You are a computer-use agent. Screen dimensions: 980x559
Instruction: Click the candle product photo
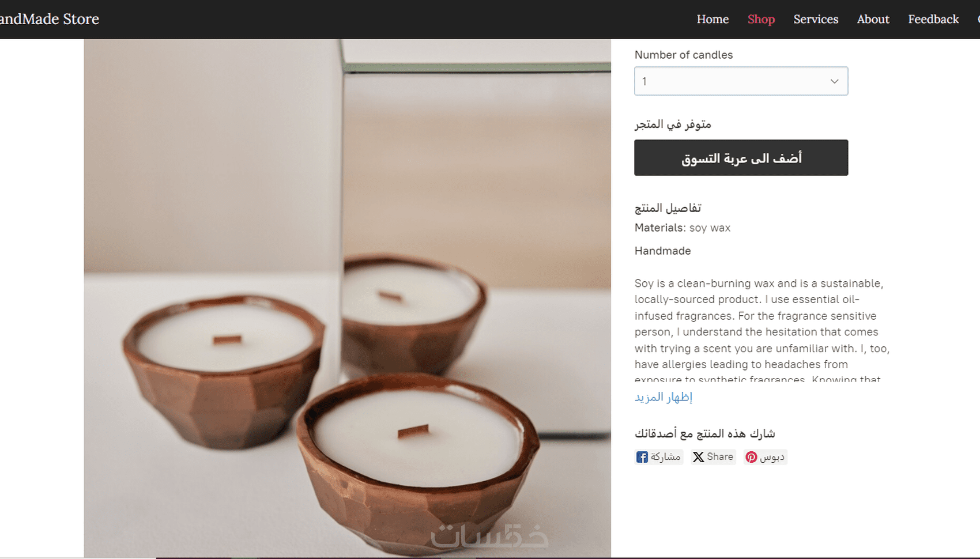347,298
